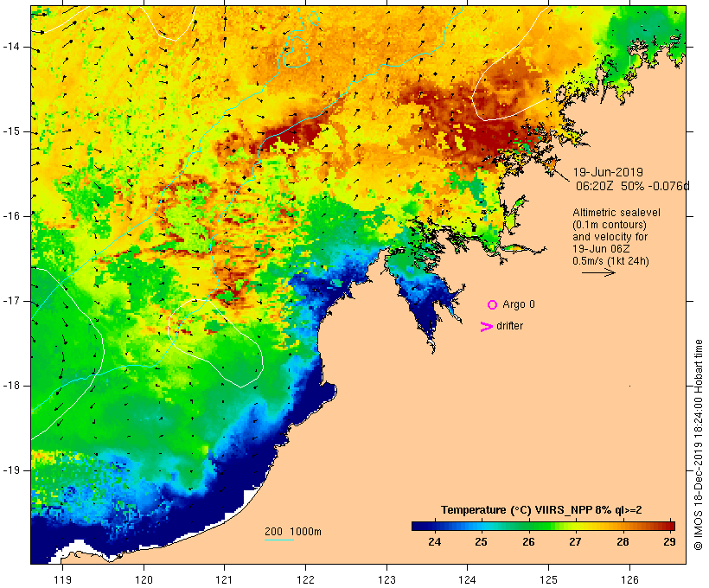Click the temperature color bar legend
The height and width of the screenshot is (588, 709).
[543, 526]
